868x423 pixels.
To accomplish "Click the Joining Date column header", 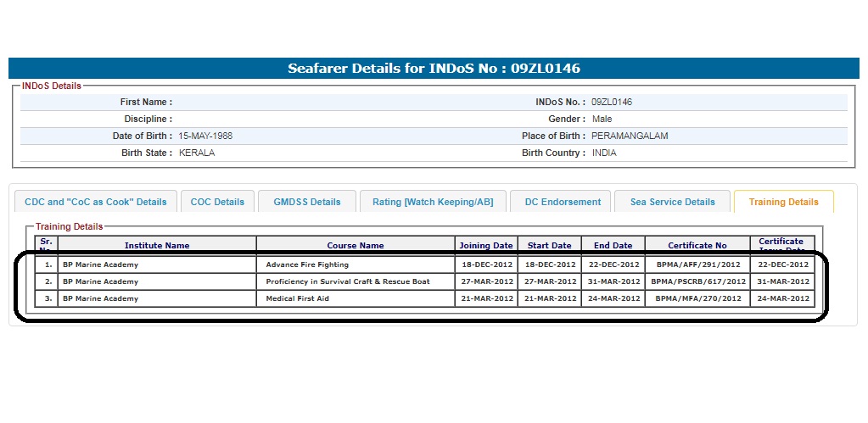I will click(x=486, y=246).
